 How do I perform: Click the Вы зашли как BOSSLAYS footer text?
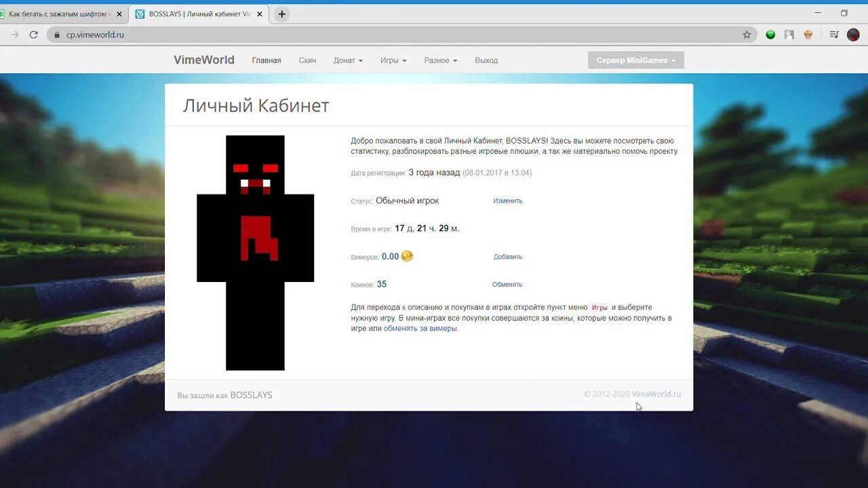pos(224,395)
